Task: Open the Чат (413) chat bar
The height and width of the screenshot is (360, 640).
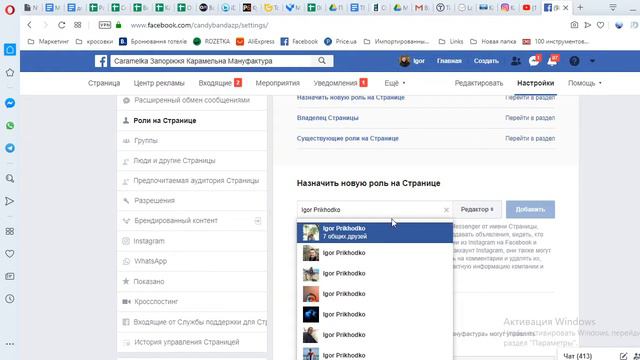Action: pos(577,356)
